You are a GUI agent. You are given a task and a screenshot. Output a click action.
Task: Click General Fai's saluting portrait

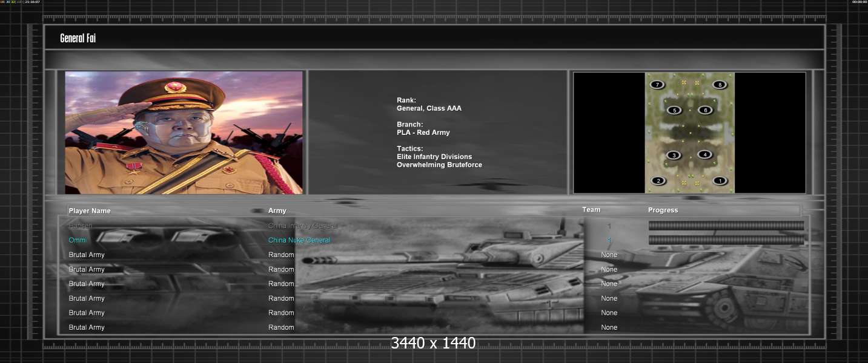(184, 132)
